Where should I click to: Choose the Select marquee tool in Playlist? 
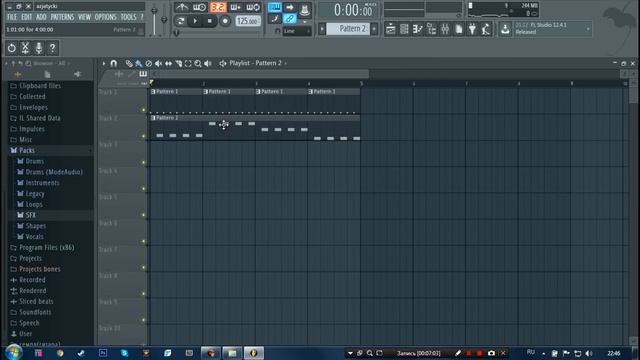click(x=188, y=63)
